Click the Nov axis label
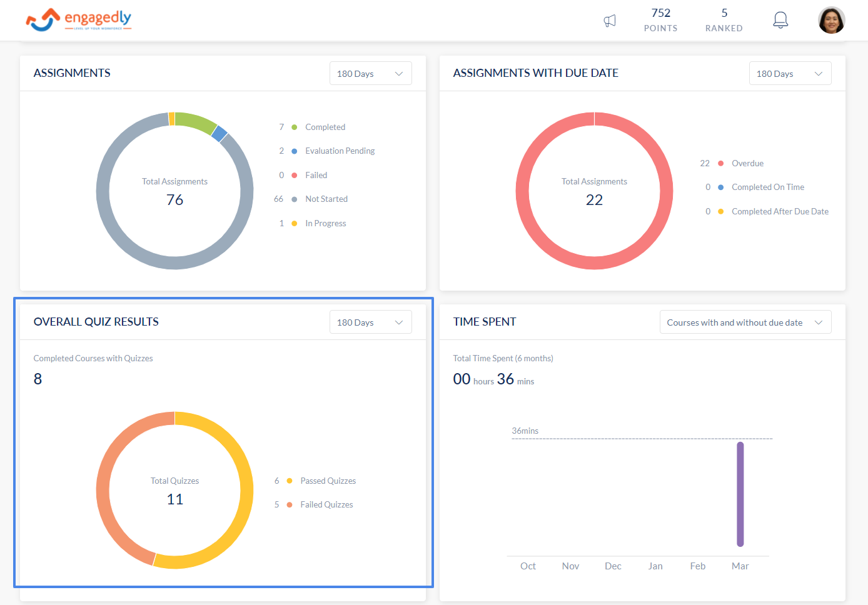Screen dimensions: 868x605 point(570,566)
